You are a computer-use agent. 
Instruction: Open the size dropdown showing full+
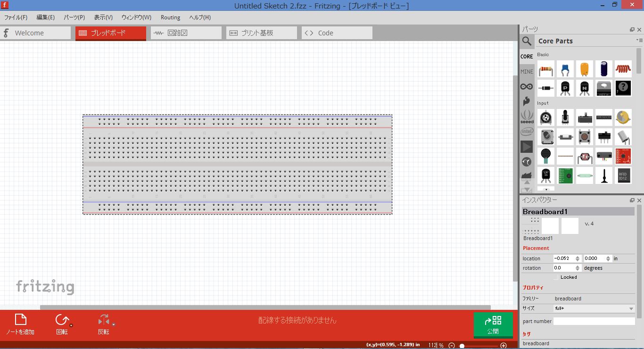tap(594, 308)
